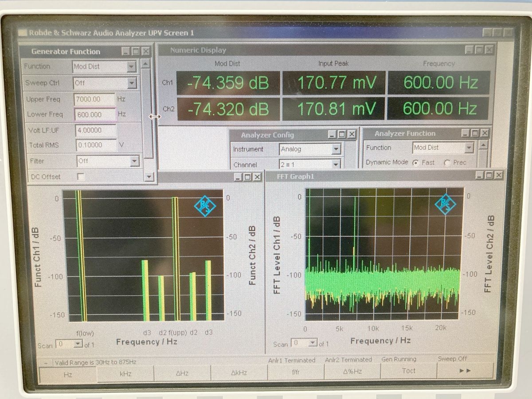Activate the Analyzer Function title bar
532x399 pixels.
pyautogui.click(x=426, y=133)
